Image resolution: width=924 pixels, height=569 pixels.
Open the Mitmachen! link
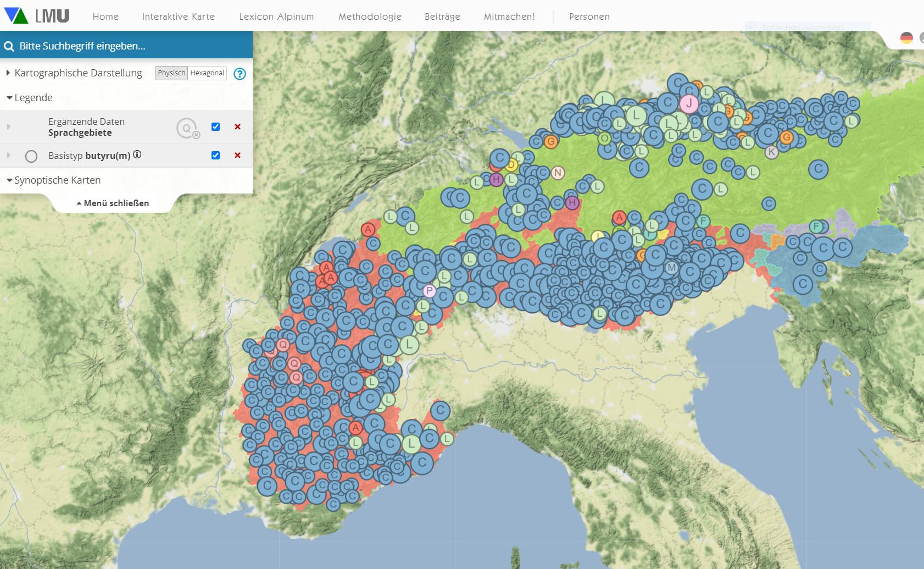(x=509, y=16)
